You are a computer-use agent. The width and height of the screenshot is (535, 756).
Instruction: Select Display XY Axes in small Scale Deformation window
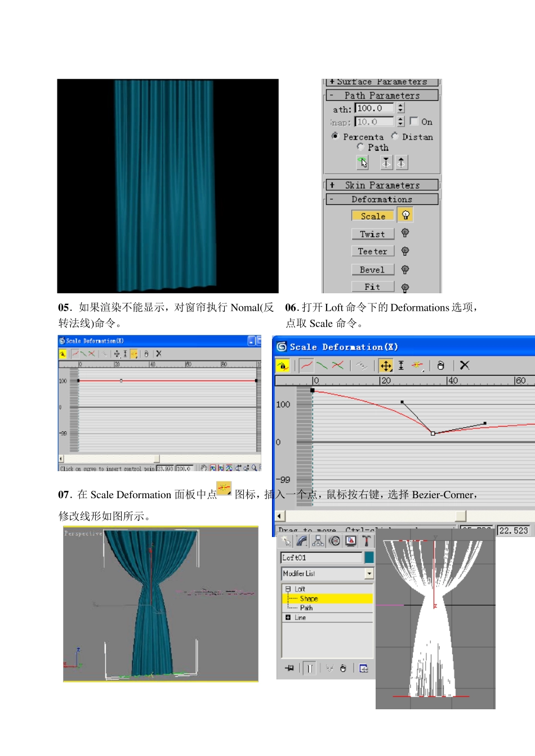(91, 354)
